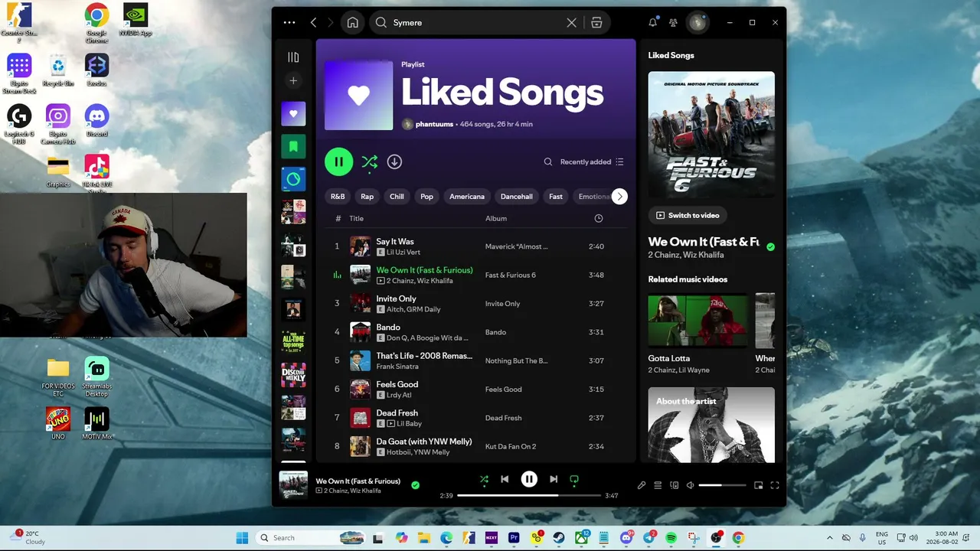Screen dimensions: 980x551
Task: Show more filter chips with right arrow
Action: coord(619,197)
